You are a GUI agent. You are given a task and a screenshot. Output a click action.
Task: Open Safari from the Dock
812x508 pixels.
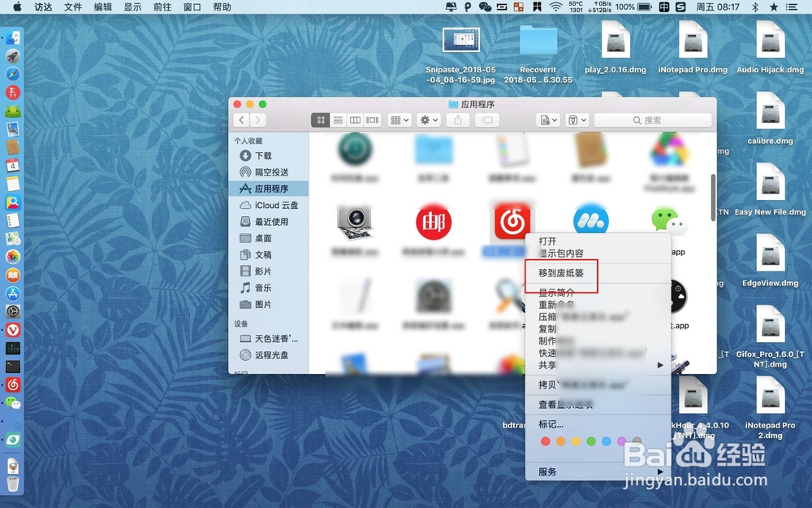tap(13, 74)
